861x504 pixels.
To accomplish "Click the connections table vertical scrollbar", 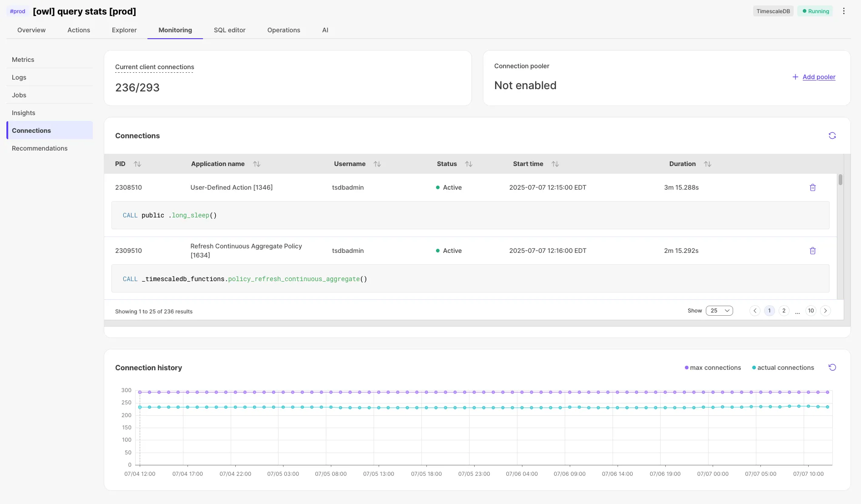I will click(840, 179).
